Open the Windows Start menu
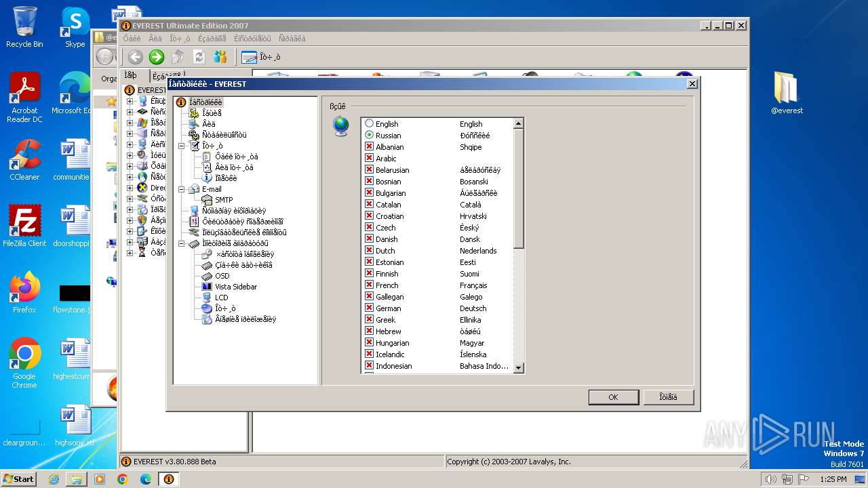The image size is (868, 488). (x=18, y=479)
